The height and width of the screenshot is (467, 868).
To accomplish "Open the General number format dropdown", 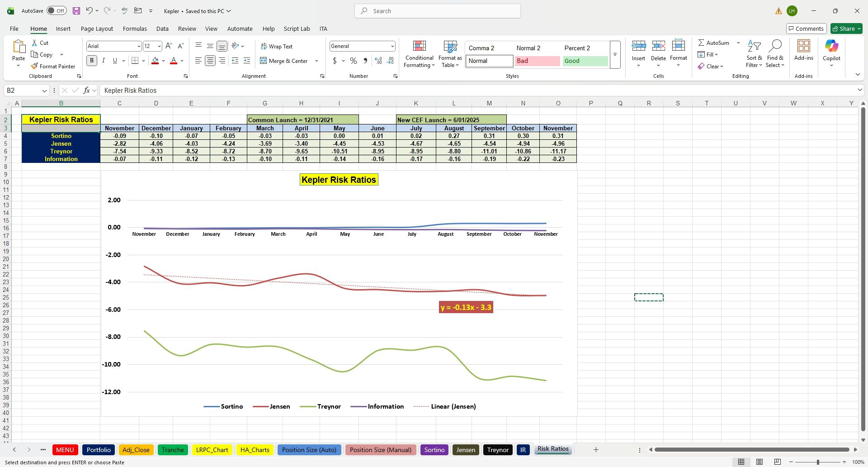I will 392,46.
